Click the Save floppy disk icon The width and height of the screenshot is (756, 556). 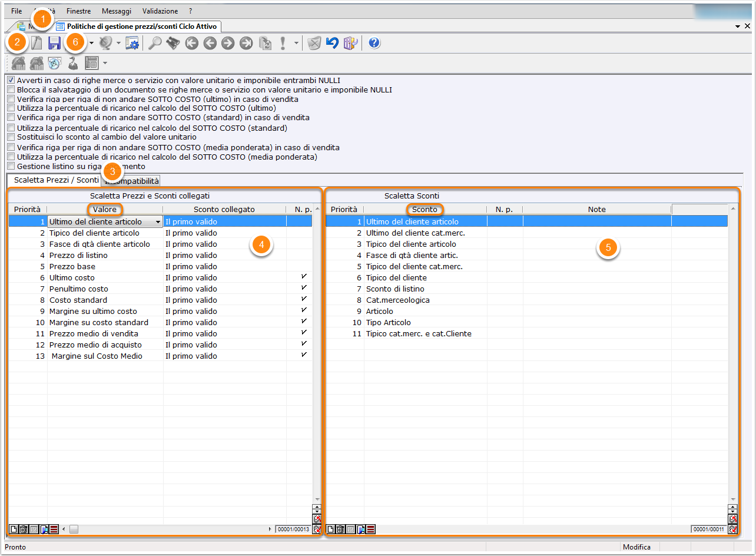(55, 43)
